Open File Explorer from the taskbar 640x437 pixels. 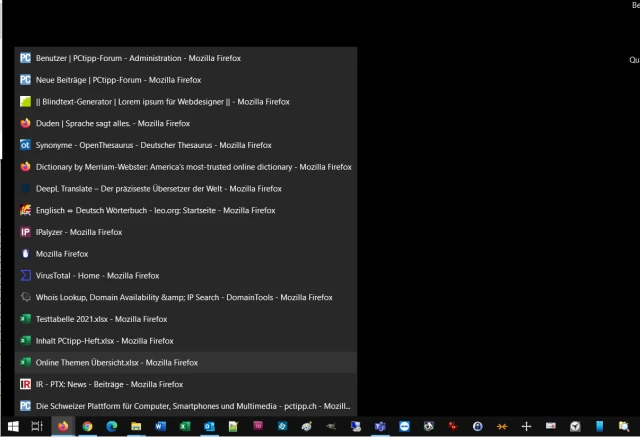click(136, 426)
